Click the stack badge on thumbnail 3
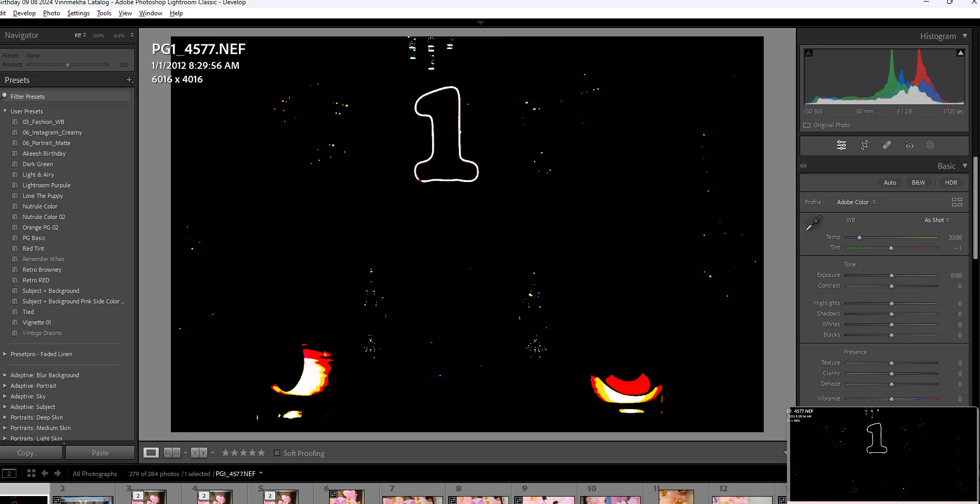 click(x=138, y=496)
